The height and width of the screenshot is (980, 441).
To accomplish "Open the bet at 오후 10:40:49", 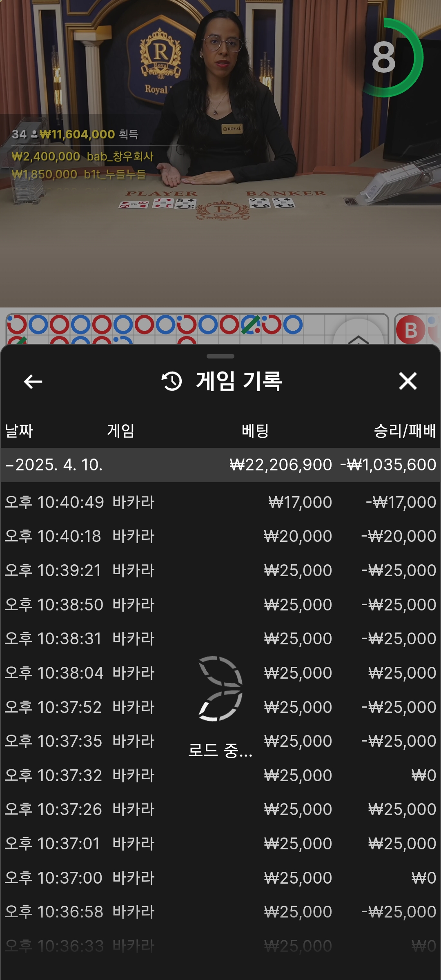I will [x=220, y=502].
